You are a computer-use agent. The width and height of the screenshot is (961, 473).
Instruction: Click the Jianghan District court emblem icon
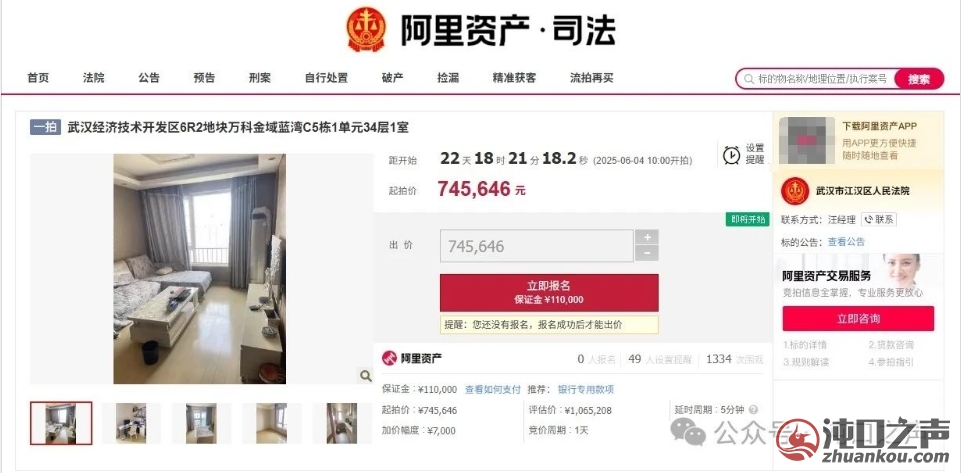click(794, 191)
